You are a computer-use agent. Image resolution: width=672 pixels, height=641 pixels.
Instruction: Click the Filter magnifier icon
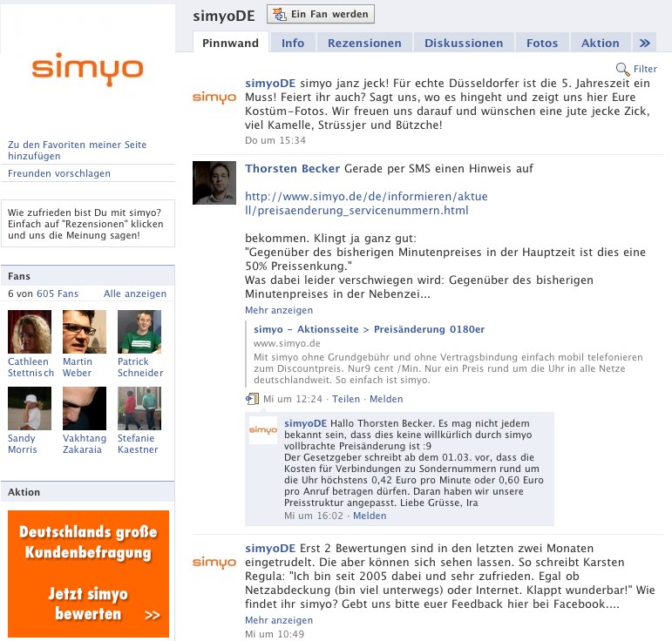pos(622,69)
